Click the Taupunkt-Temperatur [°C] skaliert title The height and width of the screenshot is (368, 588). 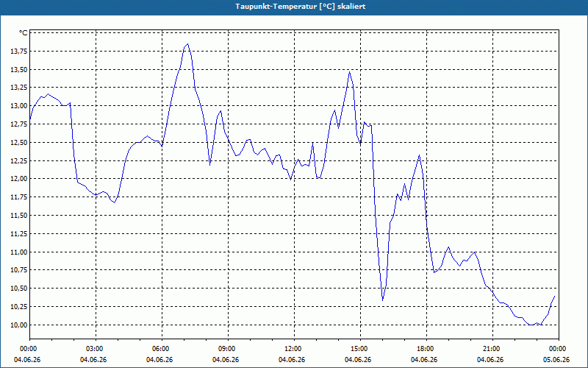(x=301, y=7)
